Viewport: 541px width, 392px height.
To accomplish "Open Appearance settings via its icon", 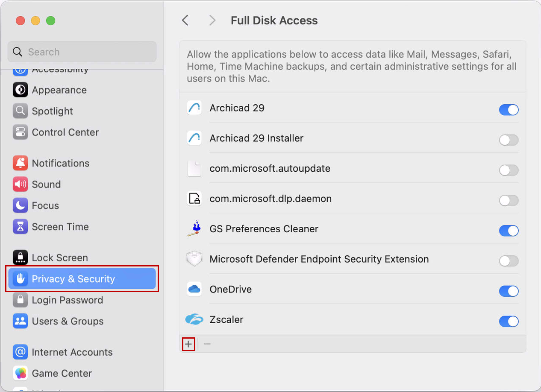I will (x=20, y=90).
